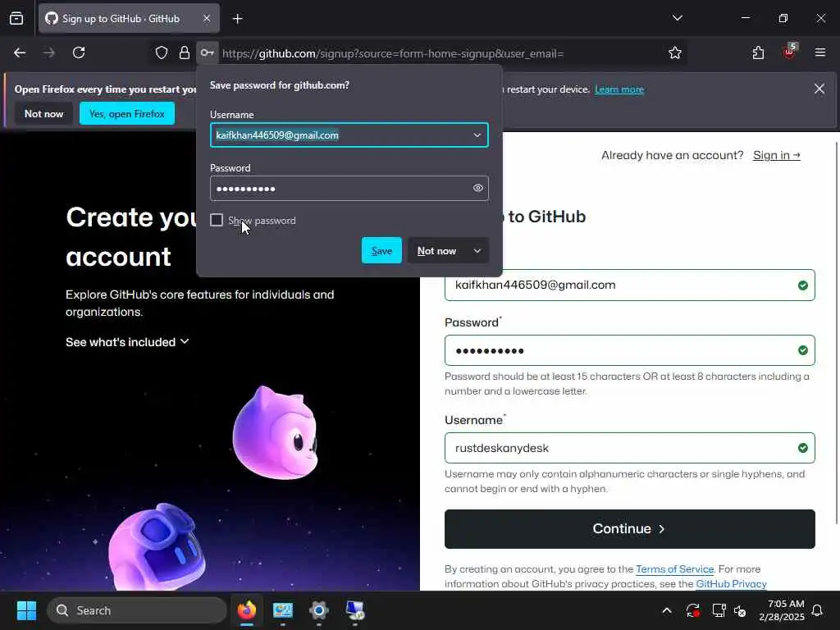Open the Settings gear taskbar app

pos(319,610)
